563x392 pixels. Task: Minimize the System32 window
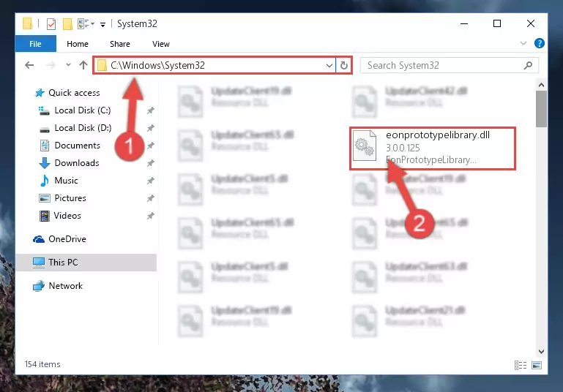(x=464, y=23)
